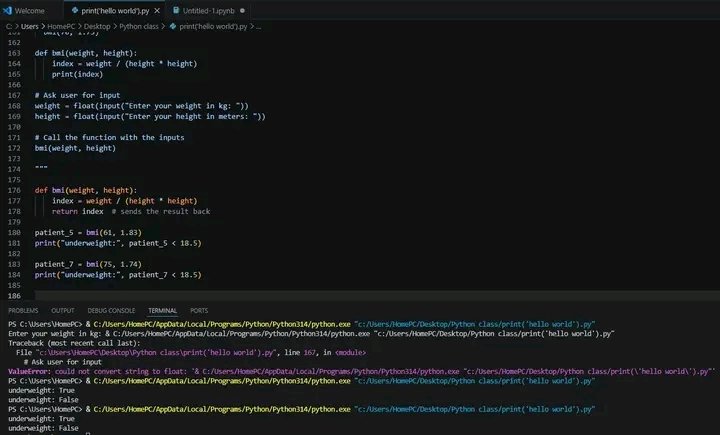Viewport: 720px width, 435px height.
Task: Click the VS Code icon on Welcome tab
Action: coord(7,10)
